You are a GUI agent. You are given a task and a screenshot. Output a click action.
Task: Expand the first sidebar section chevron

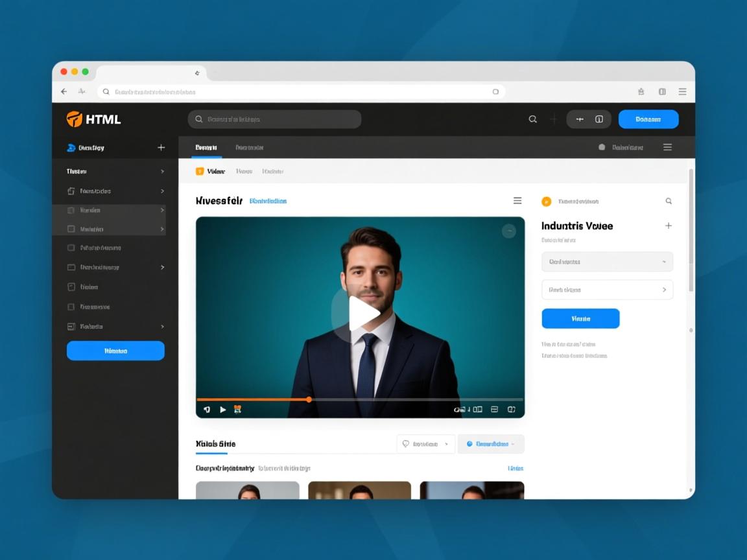click(162, 172)
